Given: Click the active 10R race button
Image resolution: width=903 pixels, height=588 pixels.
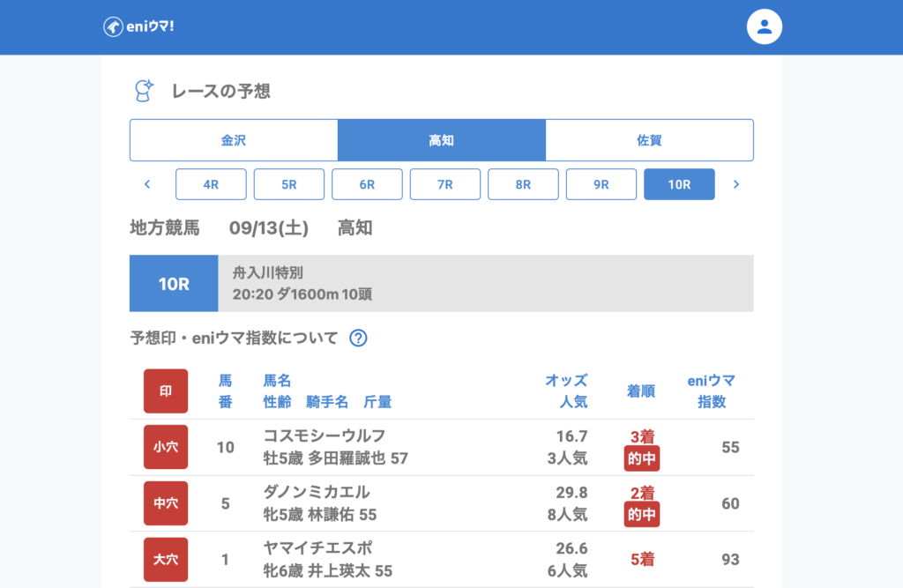Looking at the screenshot, I should point(679,184).
